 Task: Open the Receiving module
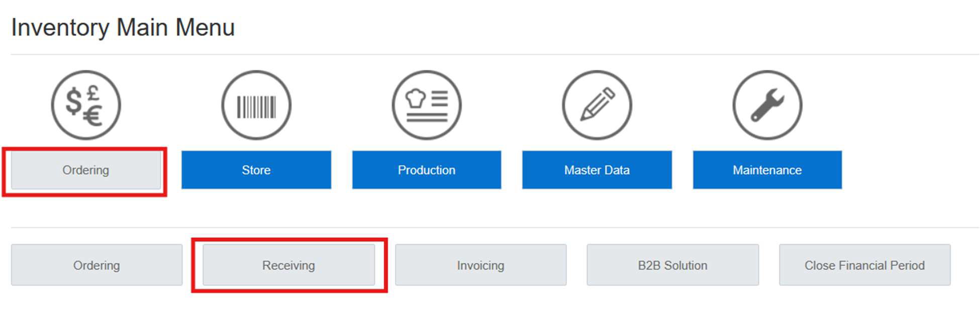[x=288, y=265]
